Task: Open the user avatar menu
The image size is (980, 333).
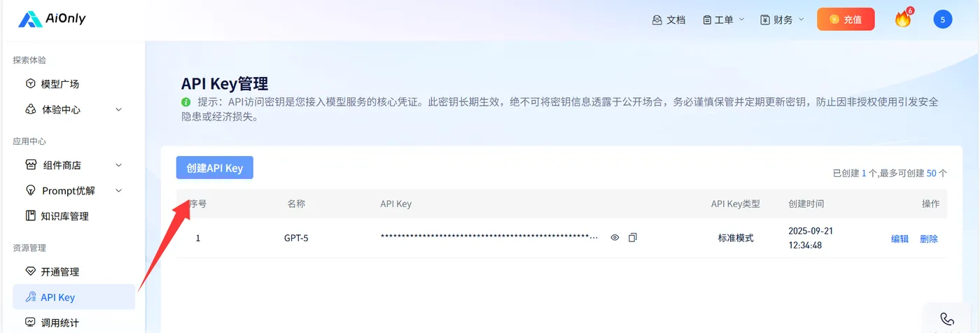Action: coord(943,20)
